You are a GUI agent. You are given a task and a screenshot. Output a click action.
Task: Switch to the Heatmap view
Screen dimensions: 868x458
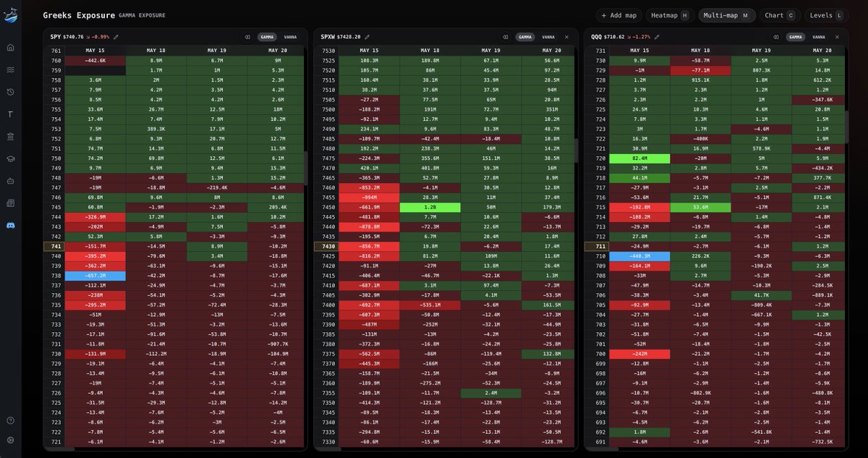(670, 15)
